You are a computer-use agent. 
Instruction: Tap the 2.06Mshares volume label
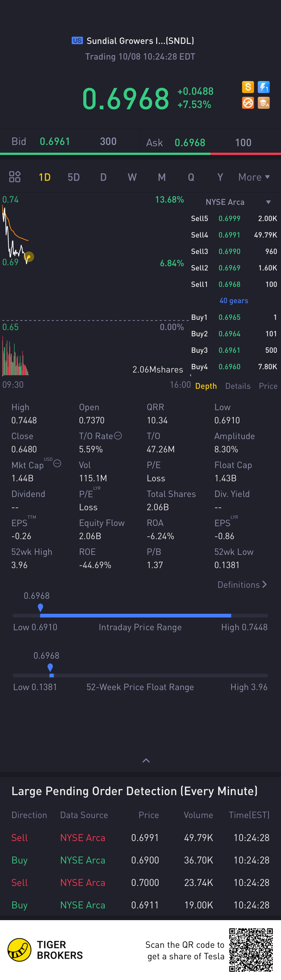click(158, 369)
